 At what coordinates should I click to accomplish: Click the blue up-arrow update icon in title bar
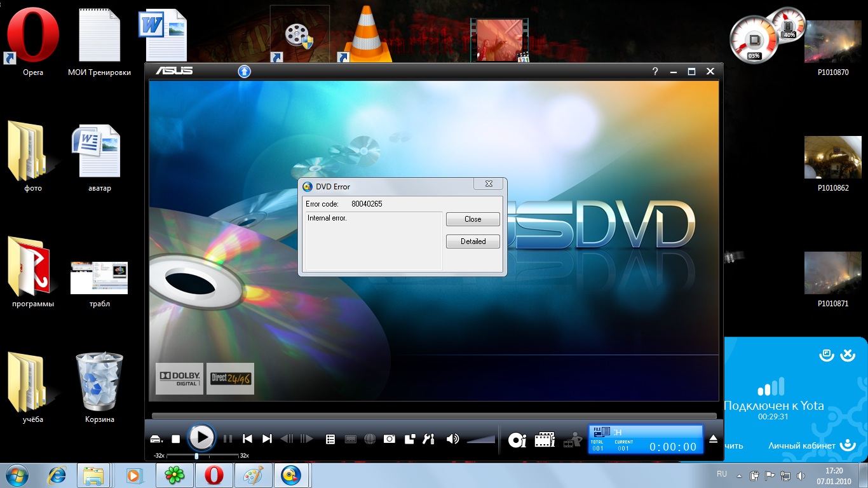tap(244, 71)
